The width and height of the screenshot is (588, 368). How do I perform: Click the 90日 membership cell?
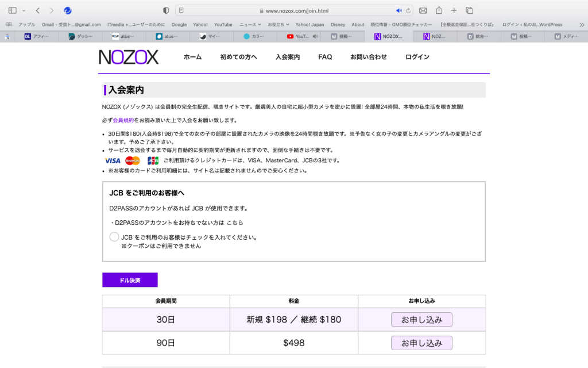[x=166, y=343]
